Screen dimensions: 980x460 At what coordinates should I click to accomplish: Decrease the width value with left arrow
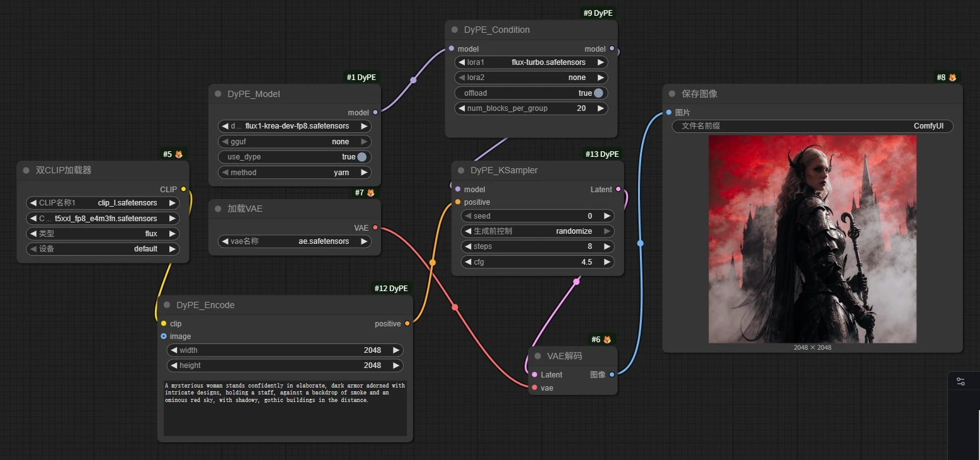click(x=174, y=350)
